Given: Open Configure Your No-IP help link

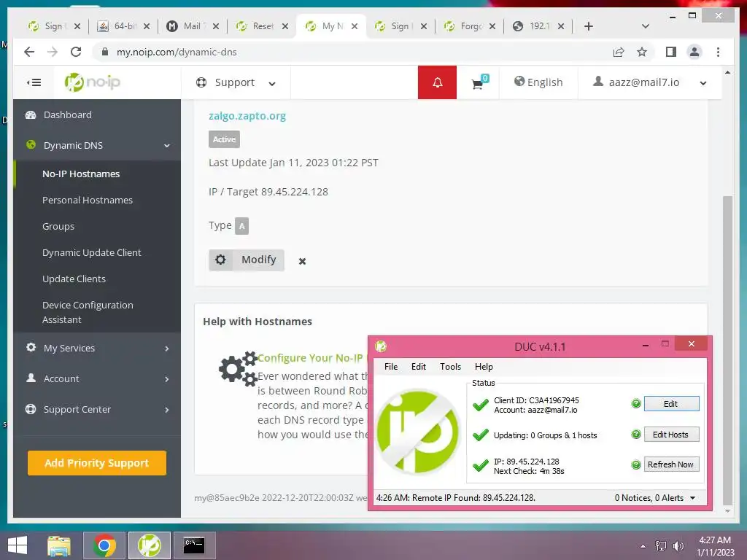Looking at the screenshot, I should (x=310, y=358).
